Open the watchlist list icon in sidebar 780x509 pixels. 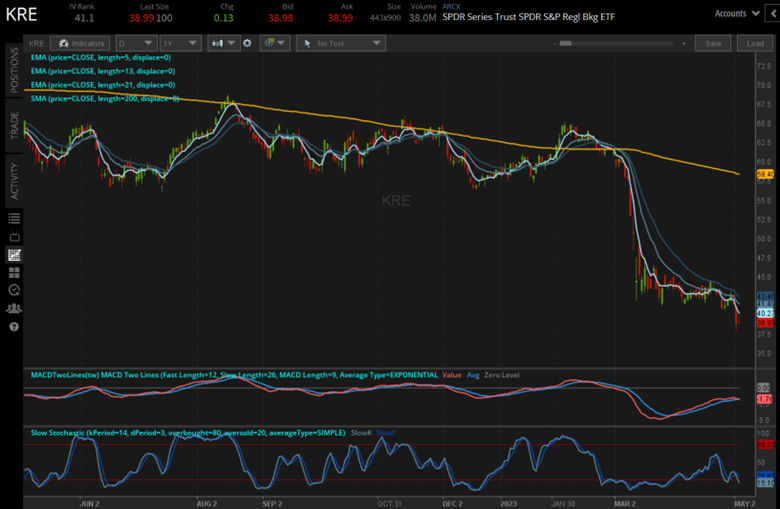point(14,218)
